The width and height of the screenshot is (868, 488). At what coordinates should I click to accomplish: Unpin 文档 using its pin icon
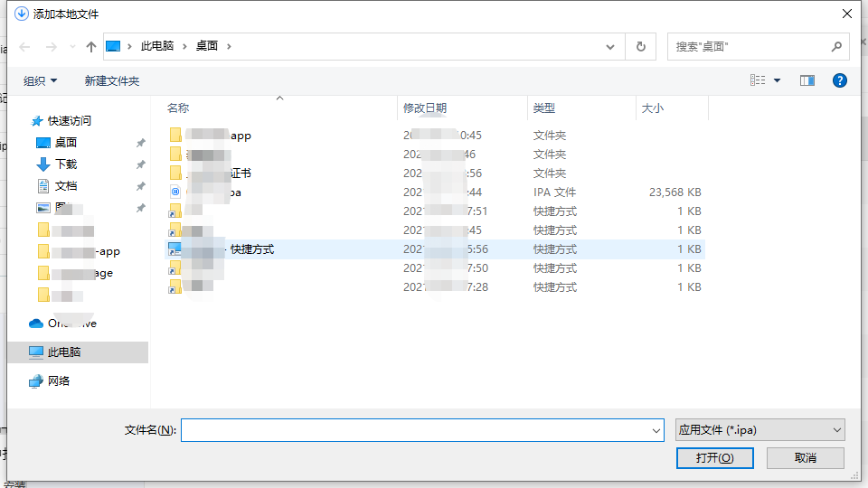(x=141, y=186)
